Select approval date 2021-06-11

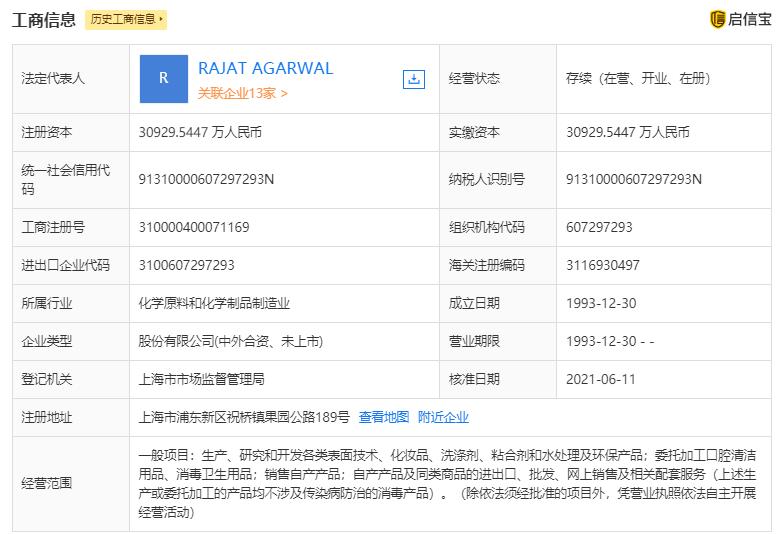600,379
